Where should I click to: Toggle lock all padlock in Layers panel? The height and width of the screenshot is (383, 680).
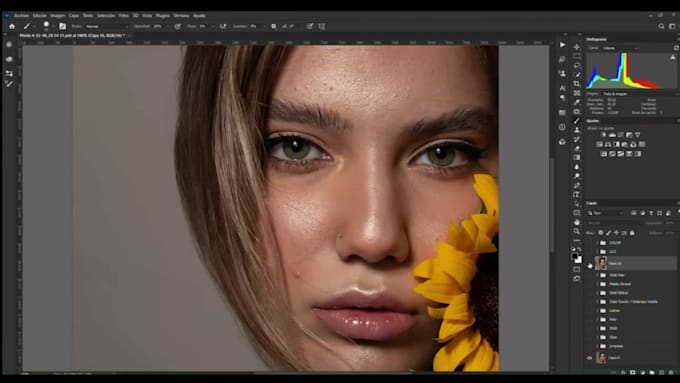point(632,233)
